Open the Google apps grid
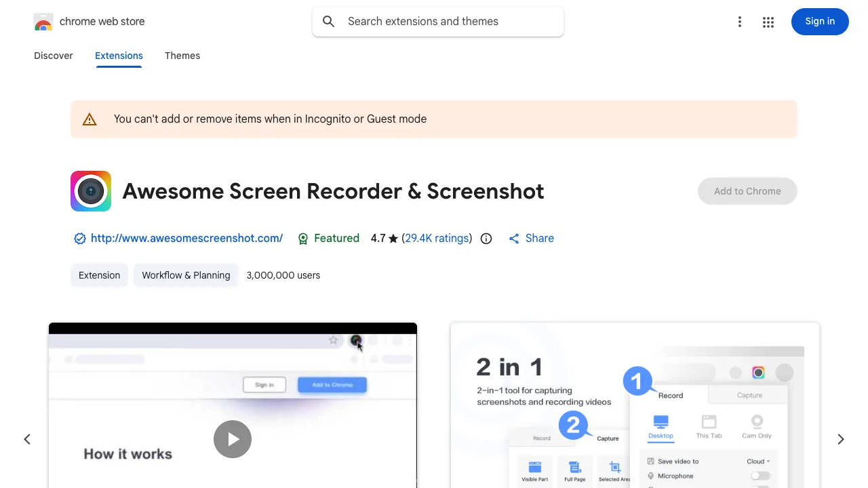The width and height of the screenshot is (868, 488). tap(768, 22)
